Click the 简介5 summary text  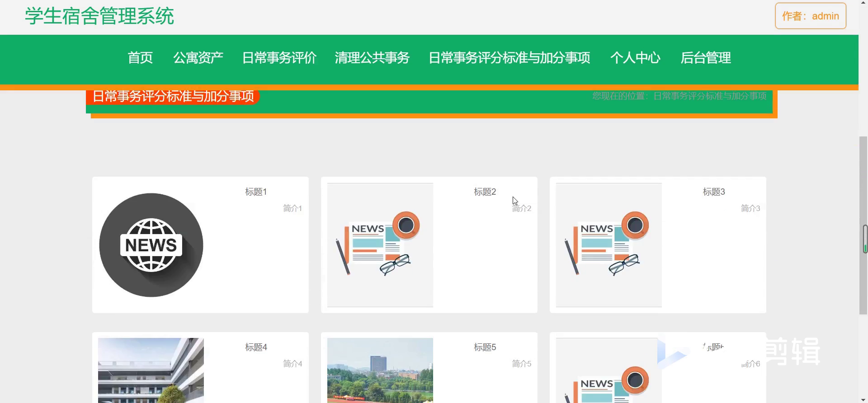[x=522, y=364]
